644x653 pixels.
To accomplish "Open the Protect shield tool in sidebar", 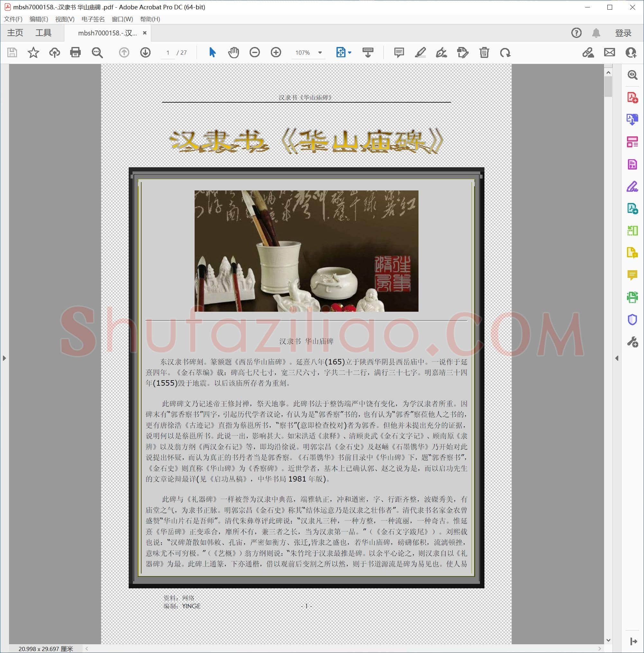I will pos(632,320).
